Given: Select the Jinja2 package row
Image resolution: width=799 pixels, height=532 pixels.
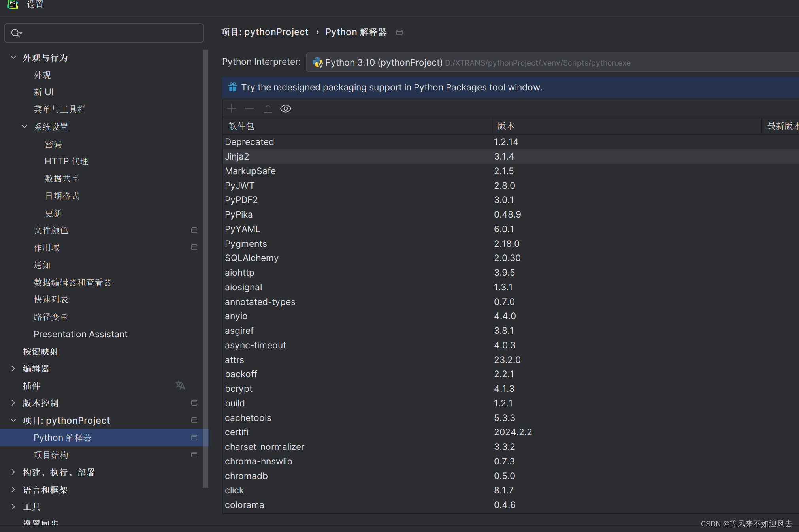Looking at the screenshot, I should click(511, 156).
